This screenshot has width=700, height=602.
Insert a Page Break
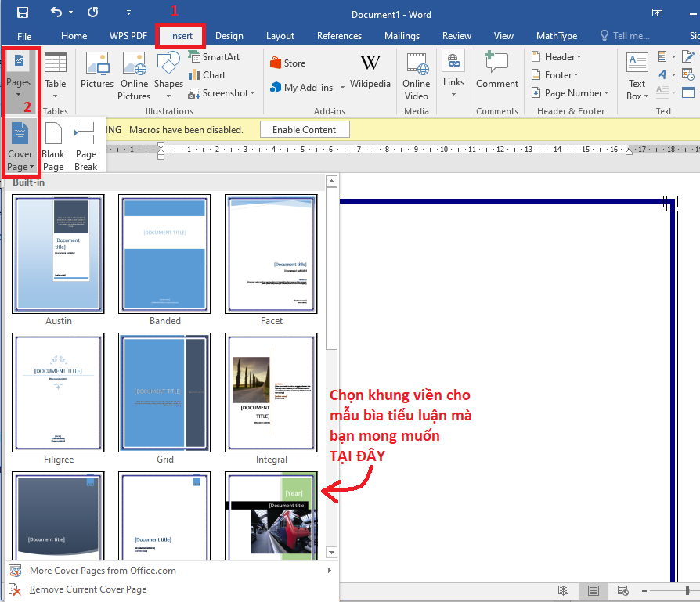(x=85, y=146)
